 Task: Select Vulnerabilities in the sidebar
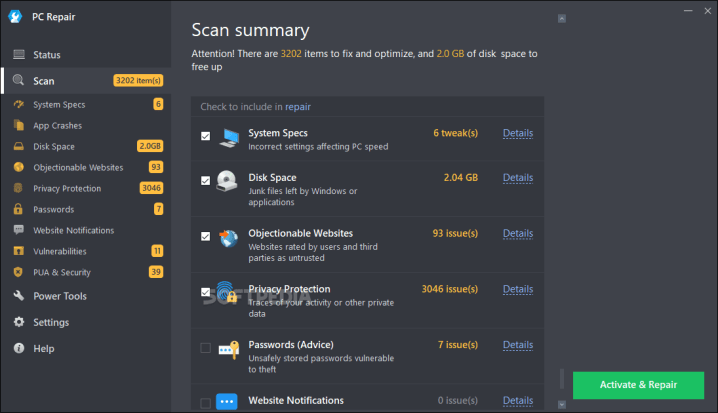coord(86,251)
